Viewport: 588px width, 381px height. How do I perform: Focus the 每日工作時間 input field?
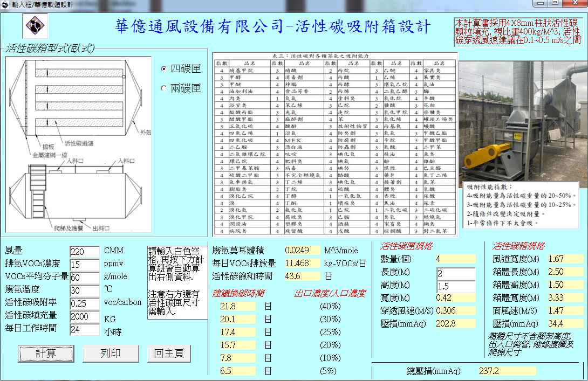(84, 329)
